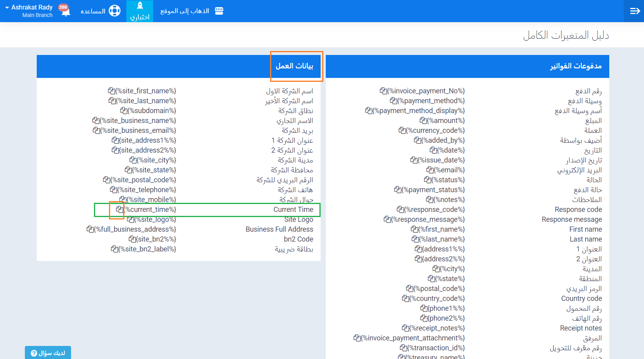Copy the %site_business_email% variable
Screen dimensions: 644x359
point(96,130)
